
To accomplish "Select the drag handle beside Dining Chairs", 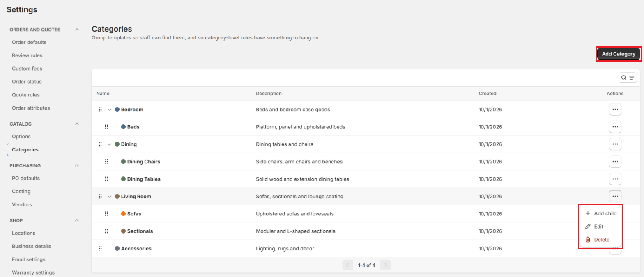I will coord(106,162).
